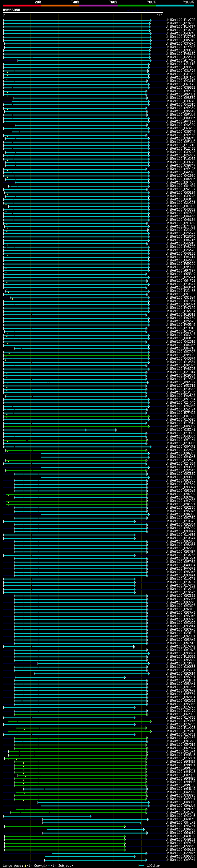Select the UniRef100_P69250 label
The image size is (197, 868).
[180, 264]
